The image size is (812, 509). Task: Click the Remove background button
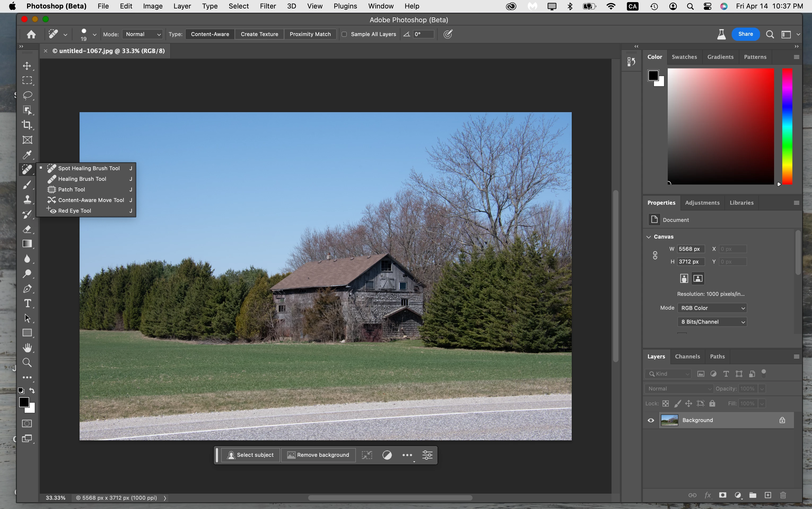click(x=318, y=455)
